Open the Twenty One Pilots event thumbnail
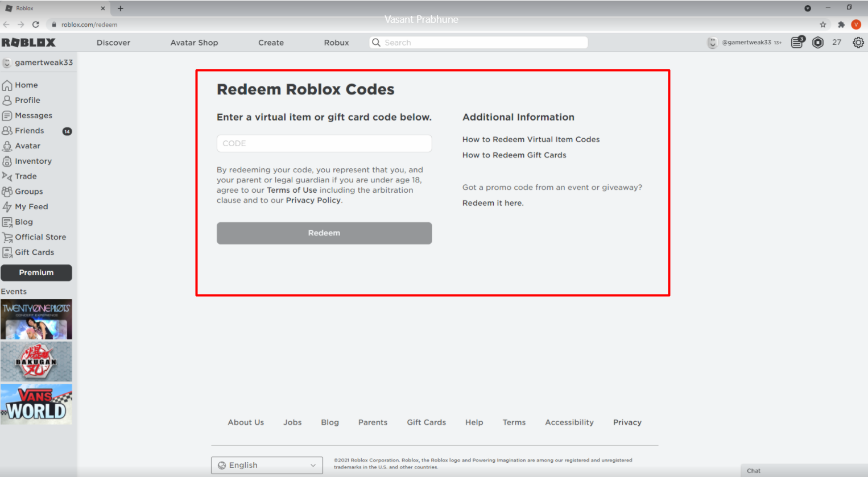 coord(36,320)
